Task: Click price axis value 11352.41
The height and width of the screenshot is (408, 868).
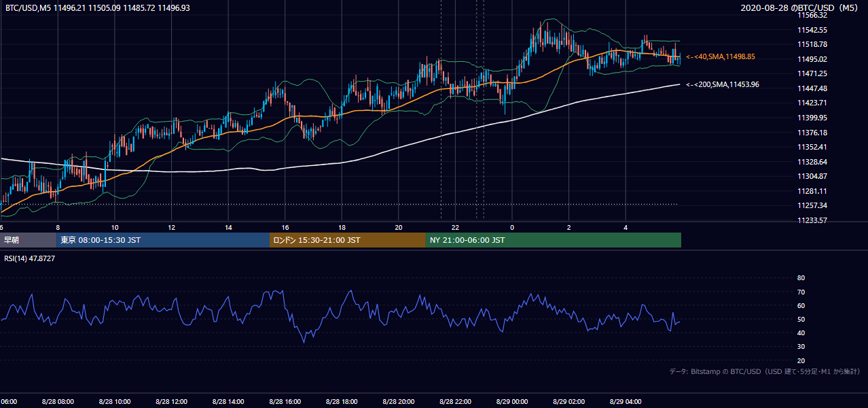Action: click(x=812, y=147)
